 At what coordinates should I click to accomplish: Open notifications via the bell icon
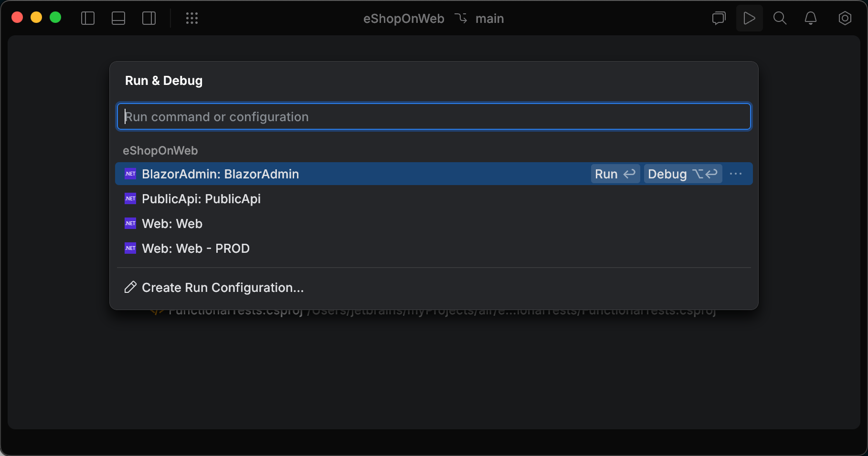pyautogui.click(x=810, y=18)
